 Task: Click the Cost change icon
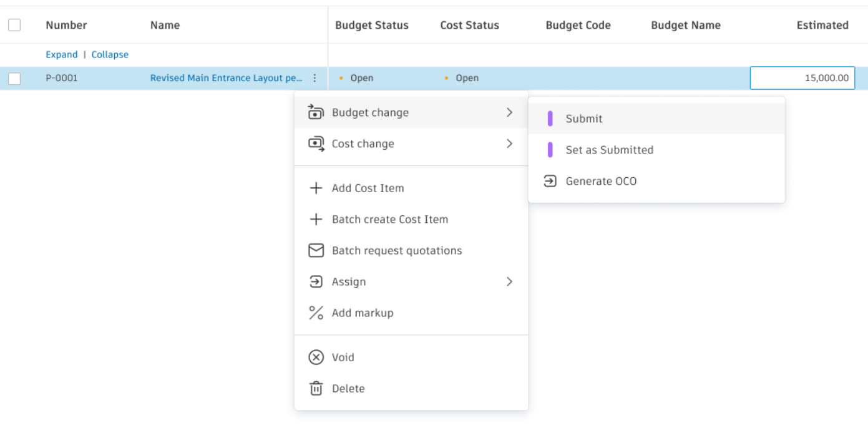pyautogui.click(x=316, y=144)
